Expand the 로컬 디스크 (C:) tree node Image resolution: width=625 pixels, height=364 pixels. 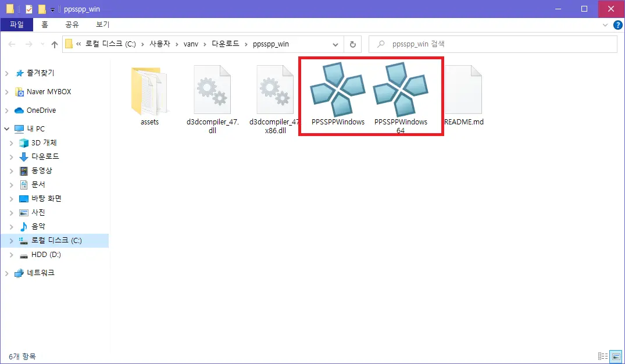[13, 240]
